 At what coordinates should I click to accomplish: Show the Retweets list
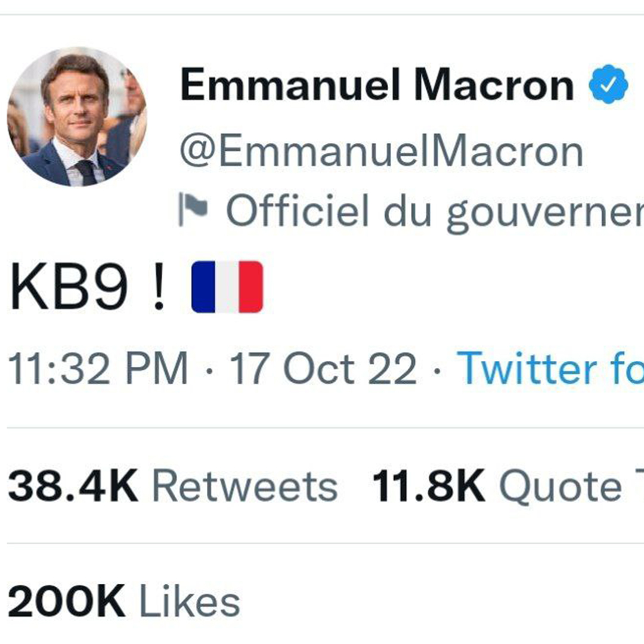tap(245, 487)
